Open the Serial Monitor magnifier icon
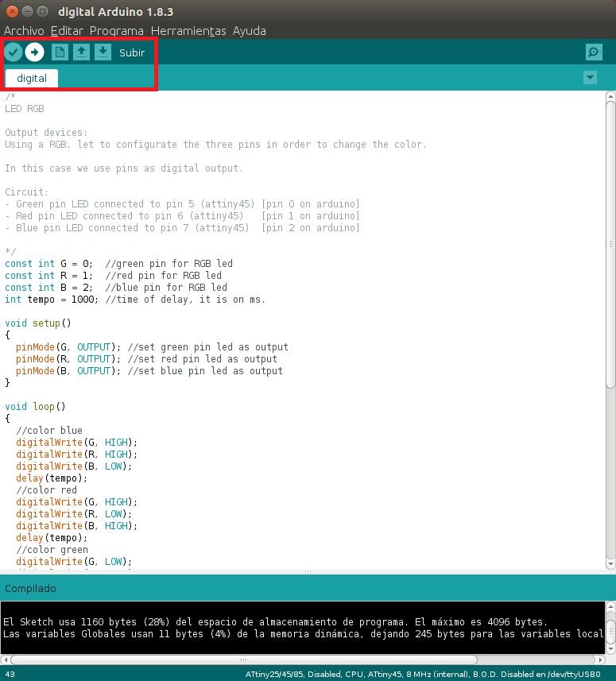Image resolution: width=616 pixels, height=681 pixels. (594, 52)
